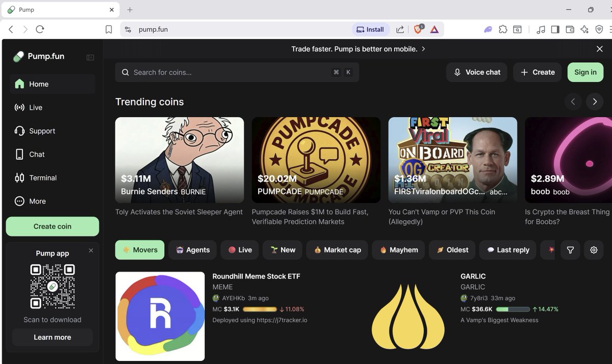Click GARLIC's bonding curve progress bar

(513, 309)
